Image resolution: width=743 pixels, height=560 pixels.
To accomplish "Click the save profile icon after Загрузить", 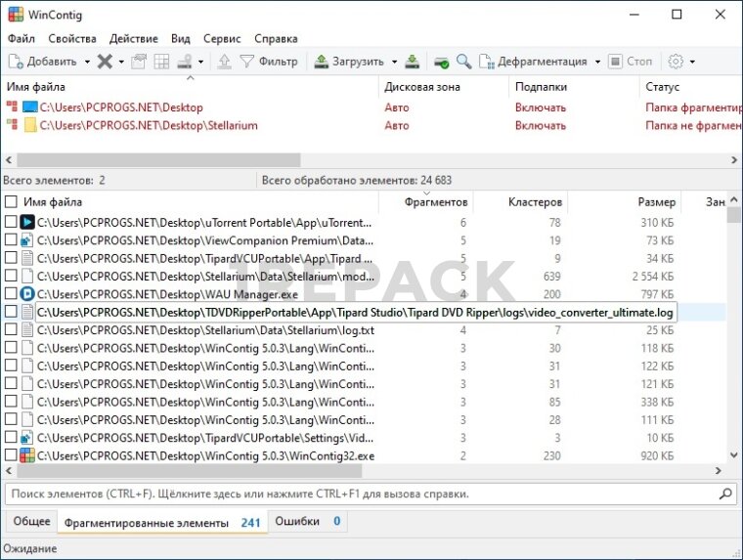I will [x=413, y=62].
